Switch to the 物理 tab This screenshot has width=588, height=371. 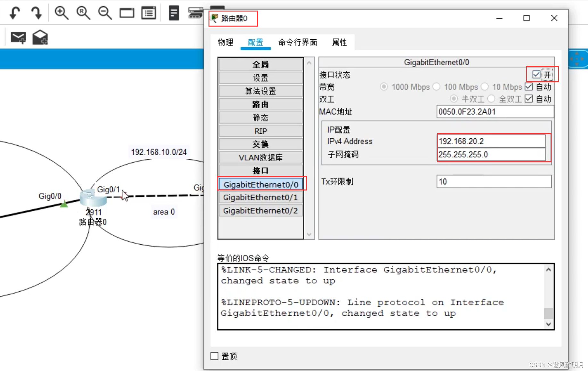tap(225, 42)
